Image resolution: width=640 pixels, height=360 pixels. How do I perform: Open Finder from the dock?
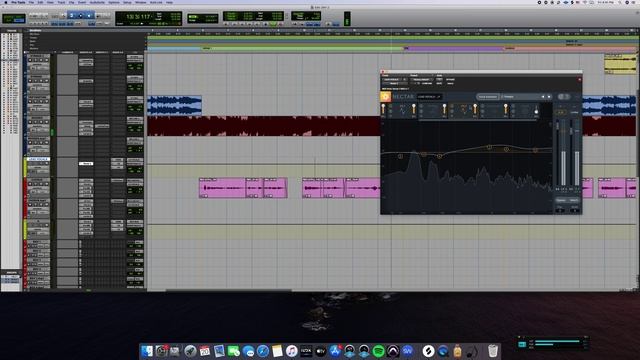point(147,351)
